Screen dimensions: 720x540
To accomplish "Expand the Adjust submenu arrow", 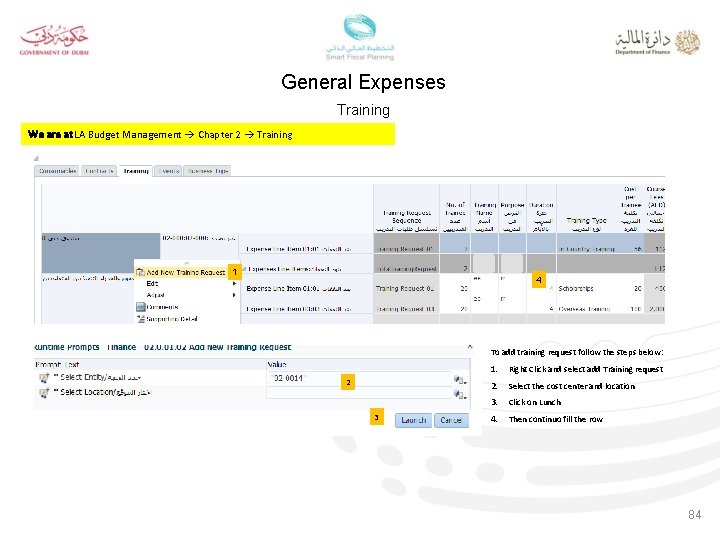I will click(235, 295).
